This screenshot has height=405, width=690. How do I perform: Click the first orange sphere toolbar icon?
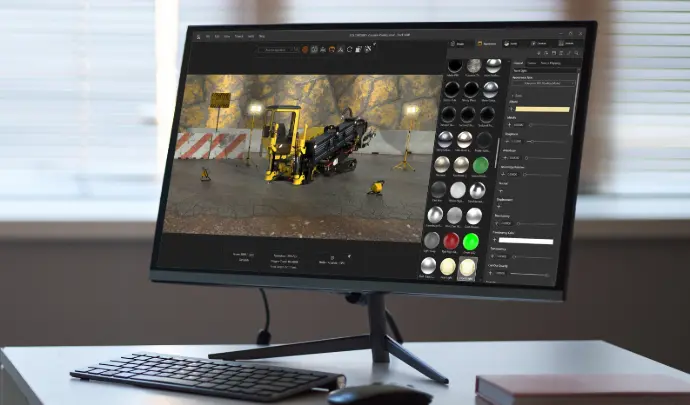[x=305, y=50]
